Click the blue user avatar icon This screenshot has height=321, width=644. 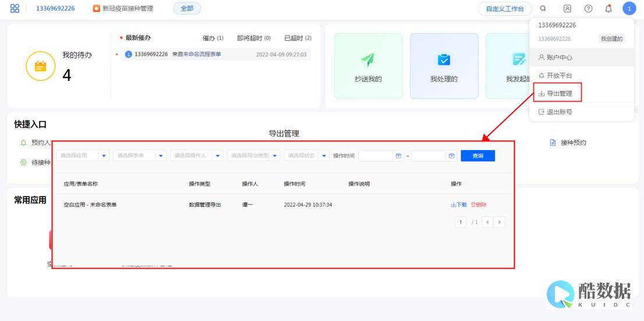[629, 8]
